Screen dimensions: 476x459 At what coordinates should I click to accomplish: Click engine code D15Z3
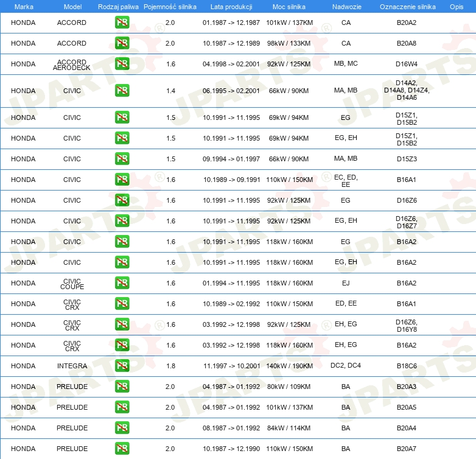point(407,159)
